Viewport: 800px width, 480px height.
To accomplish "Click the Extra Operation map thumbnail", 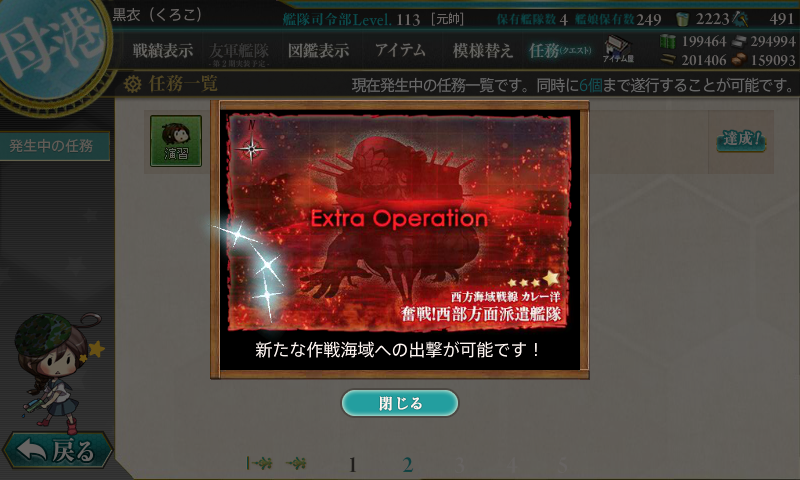I will click(399, 223).
